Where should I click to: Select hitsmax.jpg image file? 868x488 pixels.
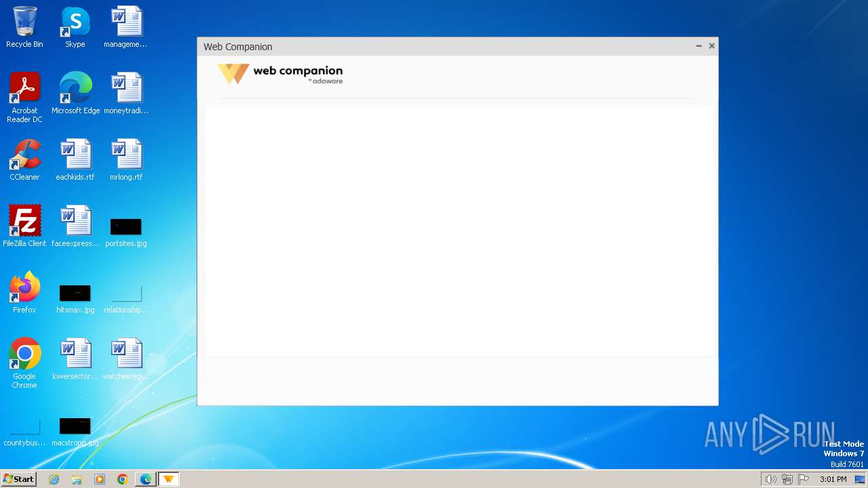(75, 298)
